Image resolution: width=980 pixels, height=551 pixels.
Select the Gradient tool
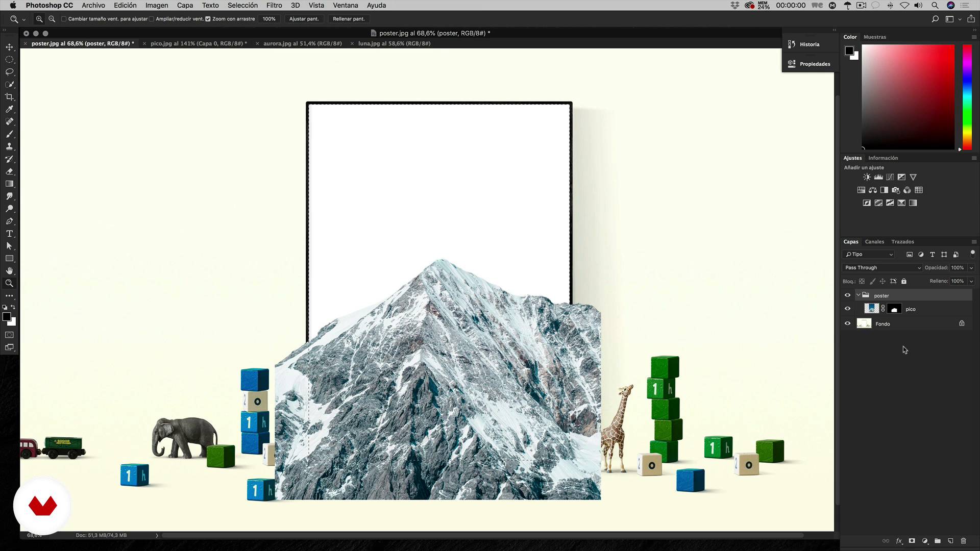tap(9, 184)
